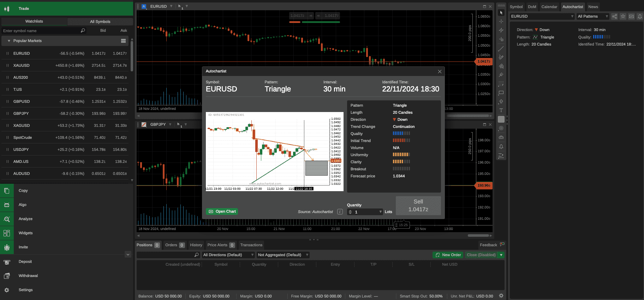Switch to the All Symbols tab
This screenshot has height=300, width=644.
click(100, 22)
